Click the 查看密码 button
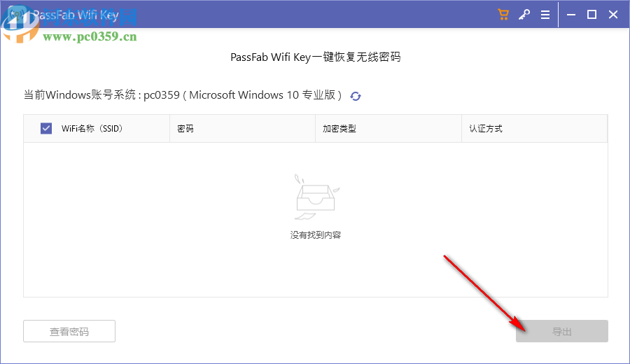This screenshot has height=364, width=630. tap(69, 331)
